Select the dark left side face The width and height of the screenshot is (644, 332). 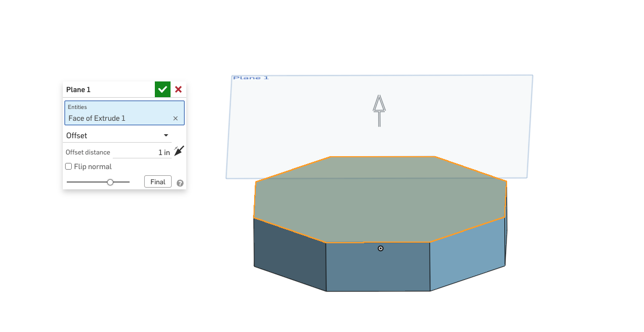(289, 253)
